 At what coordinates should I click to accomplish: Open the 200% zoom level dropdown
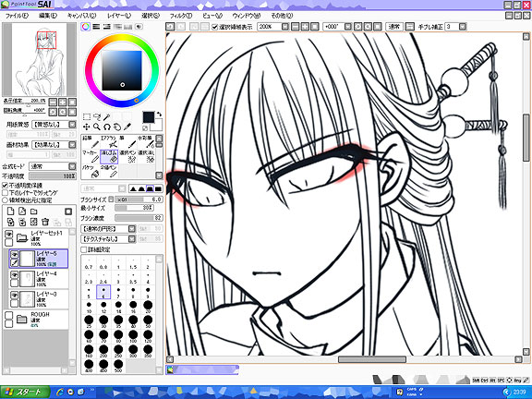pos(285,26)
